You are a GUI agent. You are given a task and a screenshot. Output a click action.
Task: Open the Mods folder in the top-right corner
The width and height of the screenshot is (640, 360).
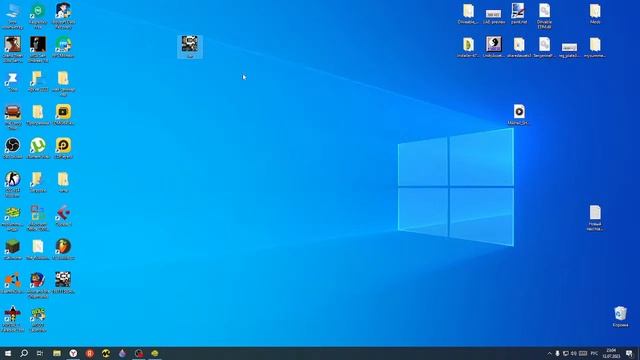pos(595,13)
